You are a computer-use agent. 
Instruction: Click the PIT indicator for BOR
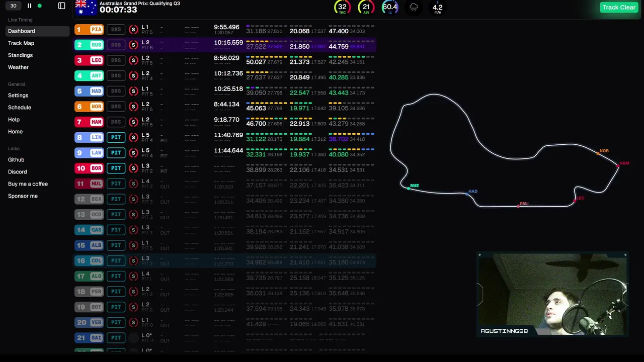tap(116, 168)
